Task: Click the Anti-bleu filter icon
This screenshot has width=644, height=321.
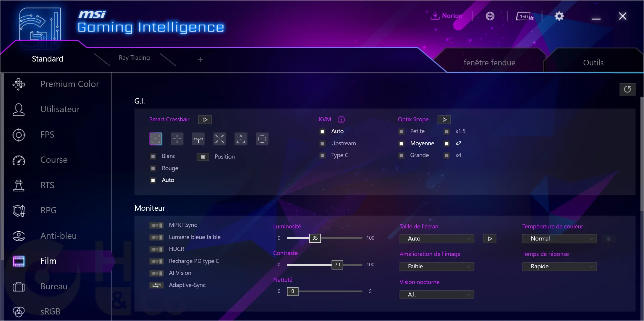Action: [x=19, y=235]
